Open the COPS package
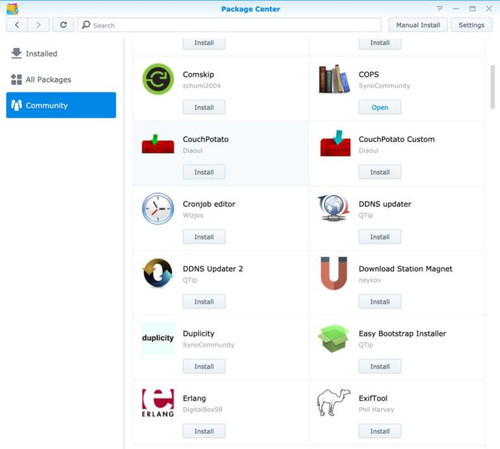Screen dimensions: 500x449 (x=380, y=107)
